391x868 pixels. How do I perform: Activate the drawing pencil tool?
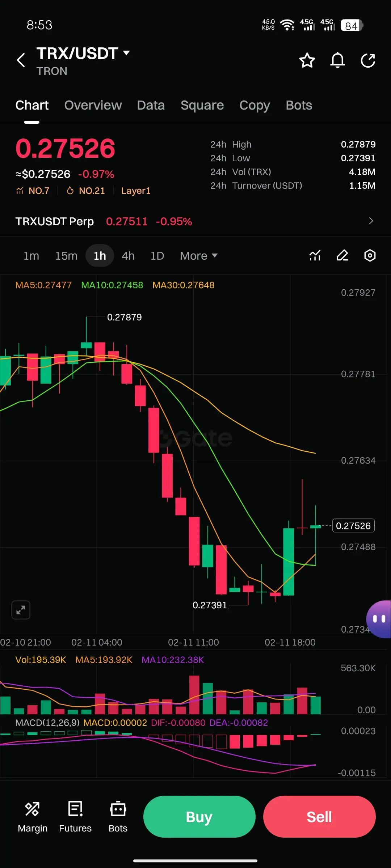pos(342,256)
